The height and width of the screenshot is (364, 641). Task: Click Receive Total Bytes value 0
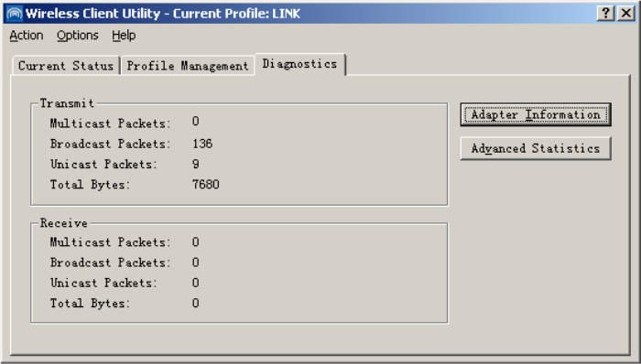196,304
